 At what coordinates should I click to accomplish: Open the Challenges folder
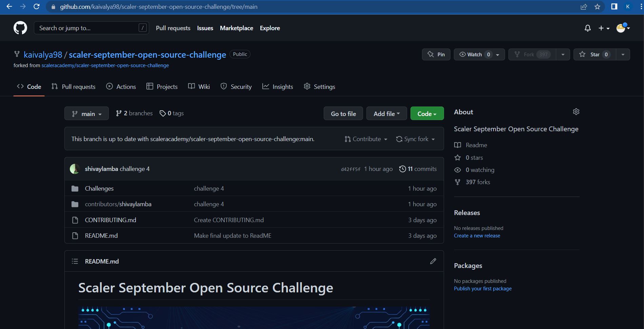coord(99,189)
